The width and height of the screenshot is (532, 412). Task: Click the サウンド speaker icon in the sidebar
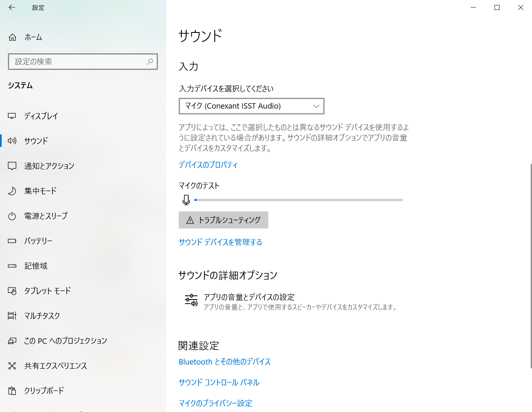click(x=12, y=141)
